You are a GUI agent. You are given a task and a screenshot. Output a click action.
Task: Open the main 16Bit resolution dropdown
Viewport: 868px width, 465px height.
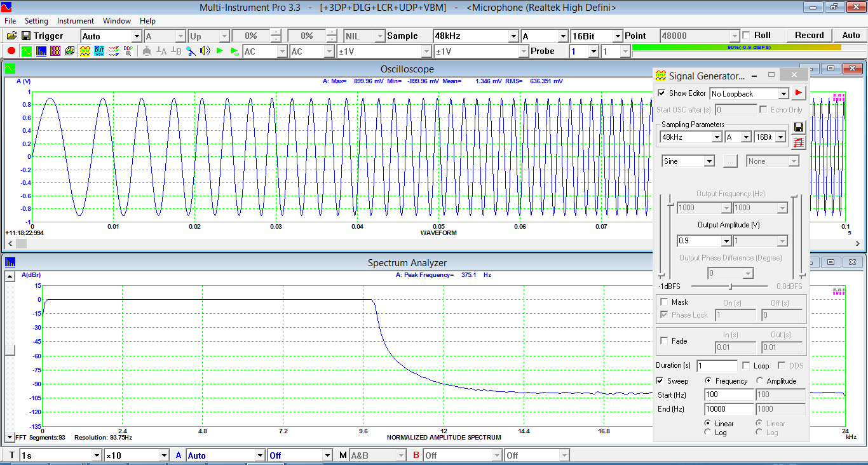click(617, 36)
